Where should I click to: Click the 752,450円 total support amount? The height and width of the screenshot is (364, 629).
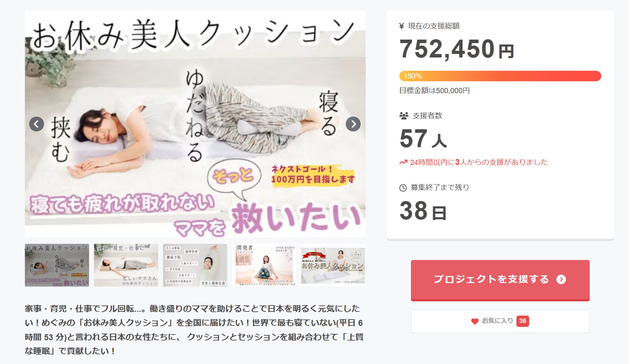(456, 49)
